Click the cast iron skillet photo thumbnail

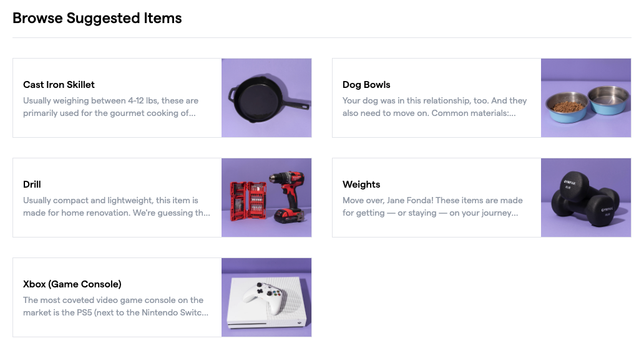(x=266, y=98)
